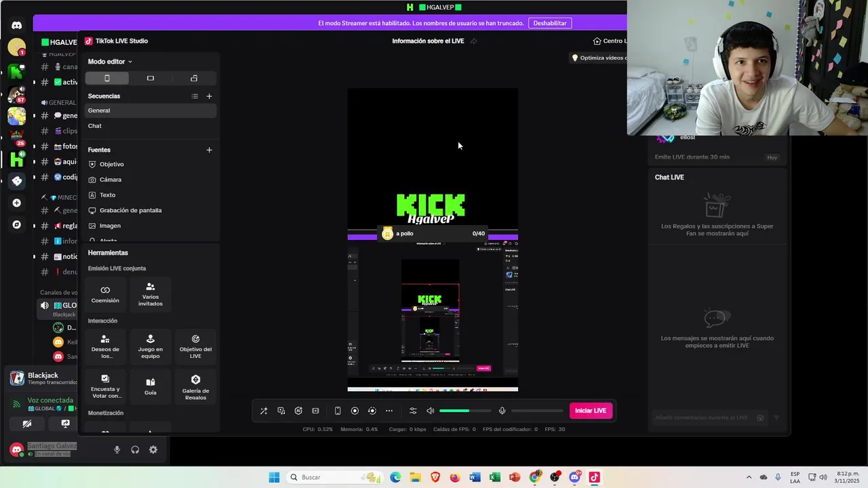Open the Coemisión tool

[x=105, y=294]
